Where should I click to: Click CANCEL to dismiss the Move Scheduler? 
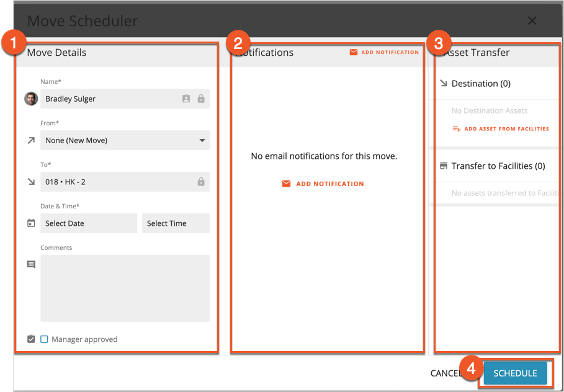tap(445, 373)
